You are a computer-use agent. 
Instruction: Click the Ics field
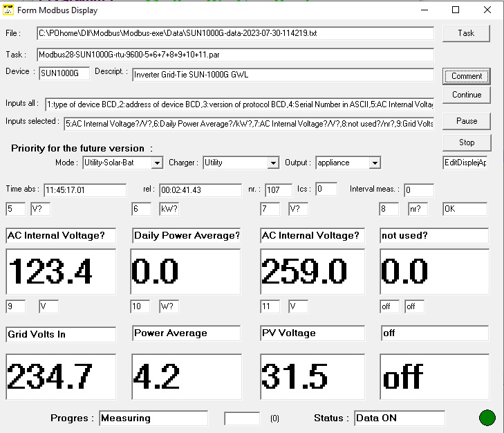click(326, 189)
